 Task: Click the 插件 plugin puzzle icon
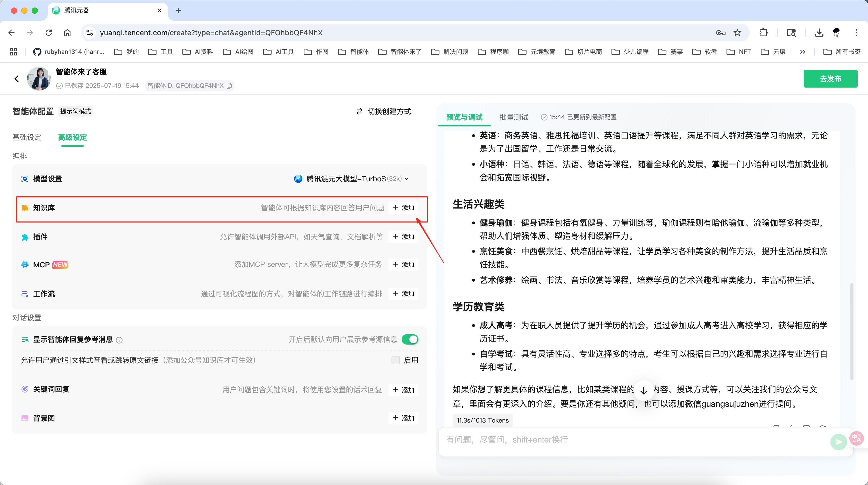25,237
